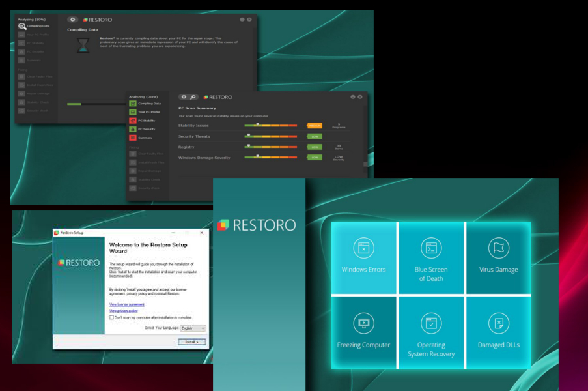Viewport: 588px width, 391px height.
Task: Click greyed Install Fresh Files icon in Analyzing (10%) sidebar
Action: (x=21, y=85)
